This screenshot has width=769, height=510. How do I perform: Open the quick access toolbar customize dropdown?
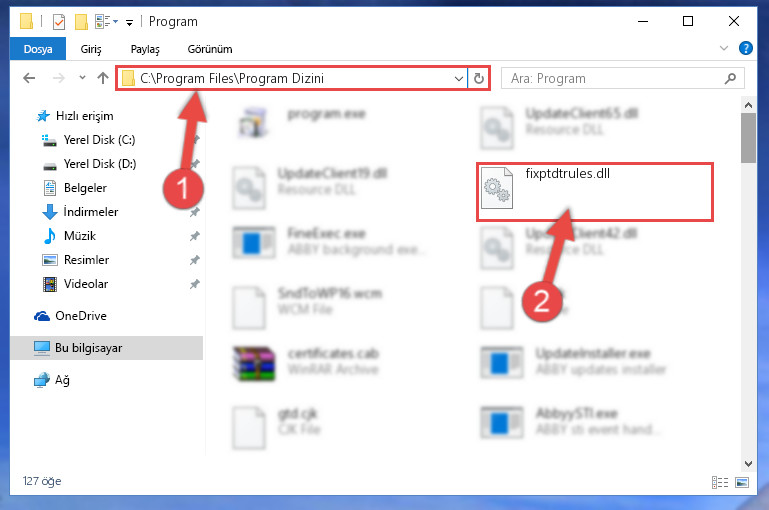click(x=129, y=23)
